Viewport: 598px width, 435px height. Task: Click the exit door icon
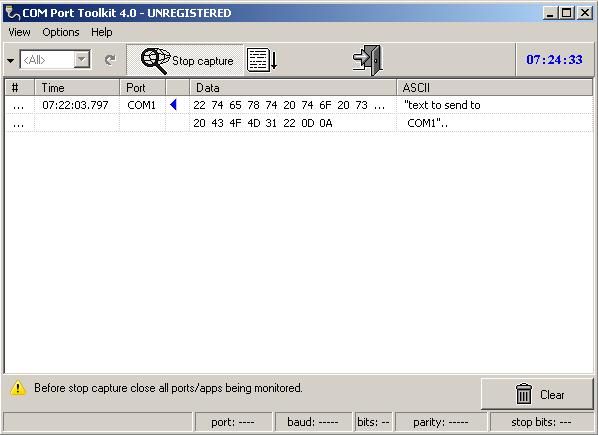[368, 60]
